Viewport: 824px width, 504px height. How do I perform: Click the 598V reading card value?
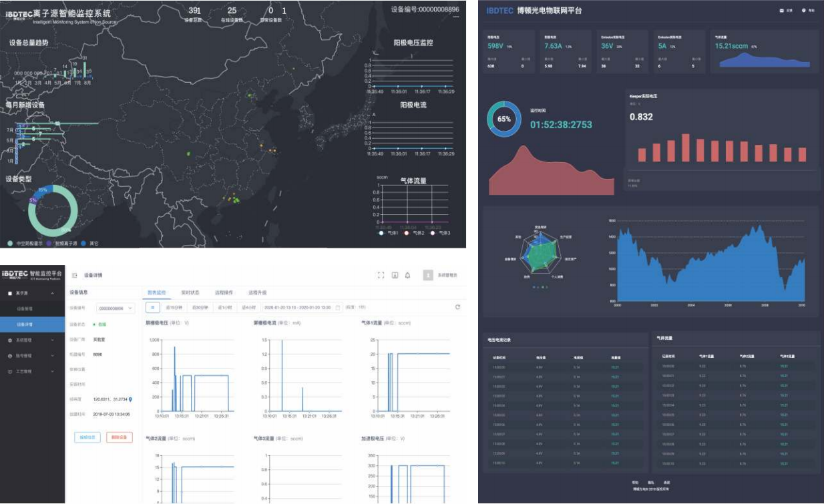tap(495, 46)
